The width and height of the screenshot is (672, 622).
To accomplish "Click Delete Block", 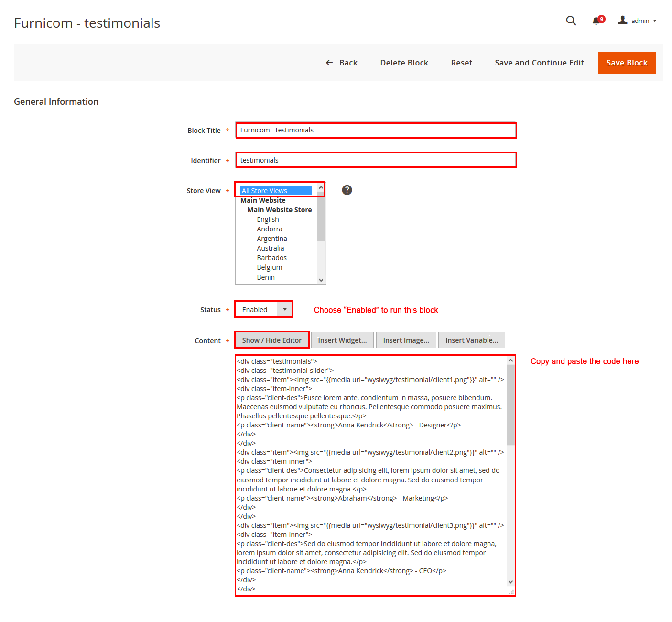I will tap(404, 63).
